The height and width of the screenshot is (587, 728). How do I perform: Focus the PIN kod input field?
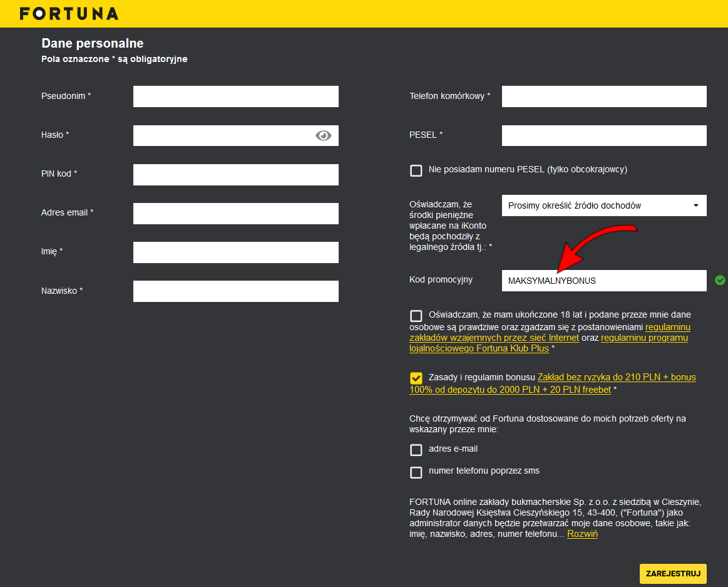(236, 174)
